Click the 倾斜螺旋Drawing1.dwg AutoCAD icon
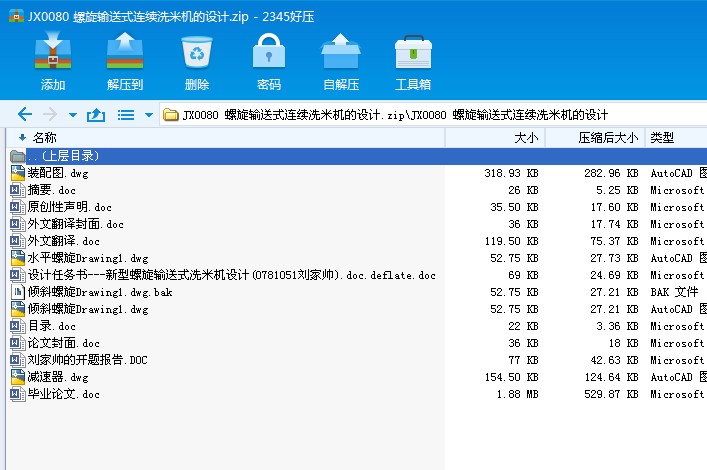 [18, 309]
